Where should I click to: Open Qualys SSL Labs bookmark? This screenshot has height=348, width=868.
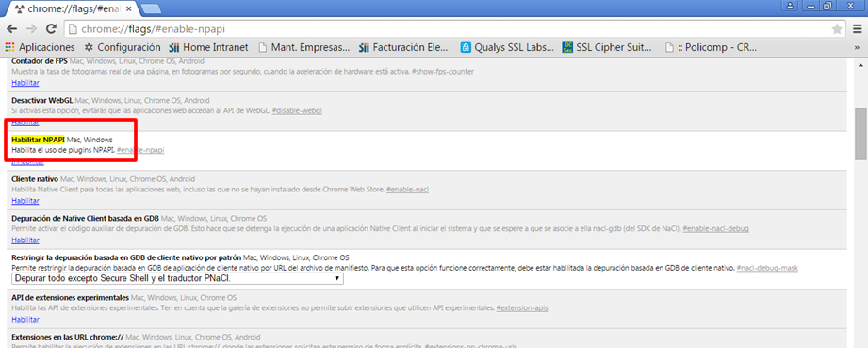coord(508,47)
